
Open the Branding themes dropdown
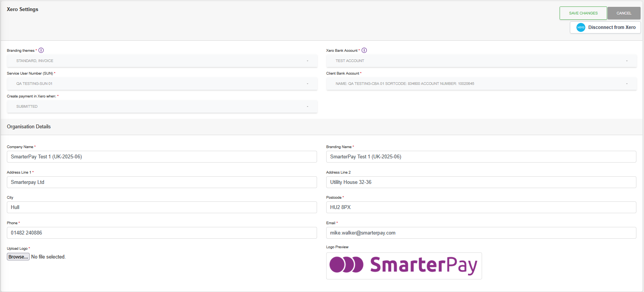(162, 61)
